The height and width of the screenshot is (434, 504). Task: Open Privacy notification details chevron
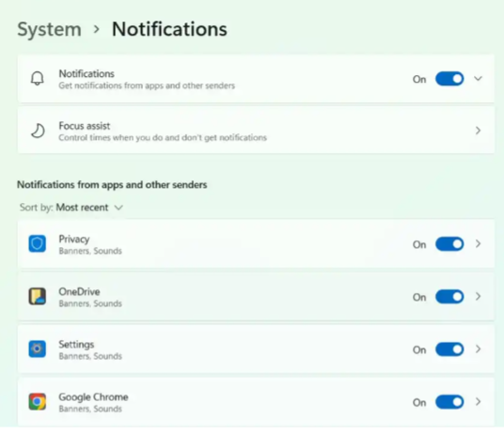click(x=478, y=244)
